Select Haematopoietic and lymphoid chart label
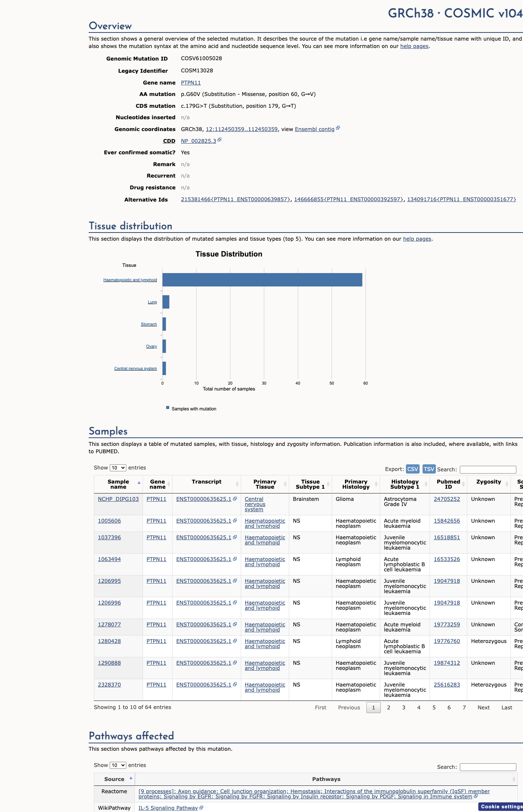523x812 pixels. (x=130, y=280)
